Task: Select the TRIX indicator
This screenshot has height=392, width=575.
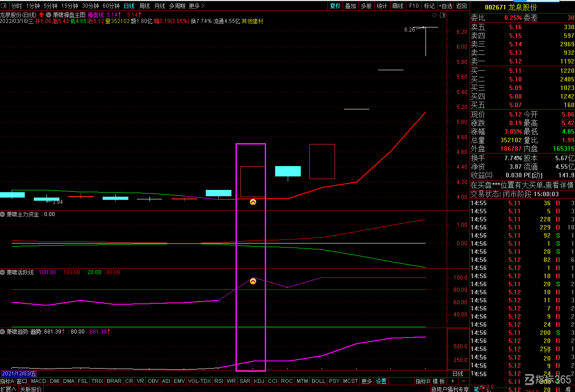Action: (x=97, y=381)
